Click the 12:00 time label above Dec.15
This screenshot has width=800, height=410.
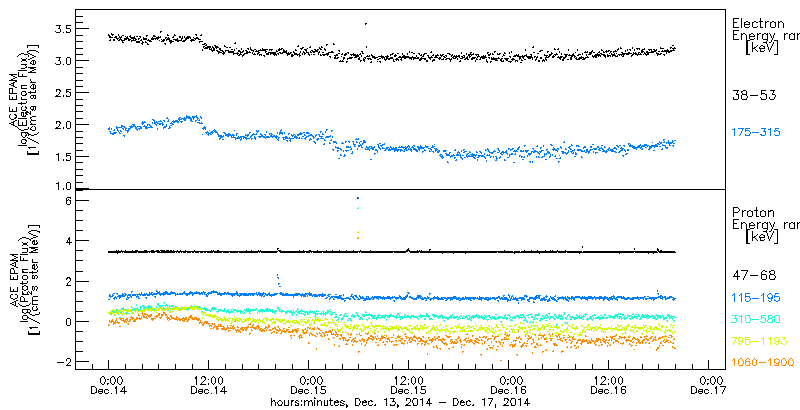408,380
